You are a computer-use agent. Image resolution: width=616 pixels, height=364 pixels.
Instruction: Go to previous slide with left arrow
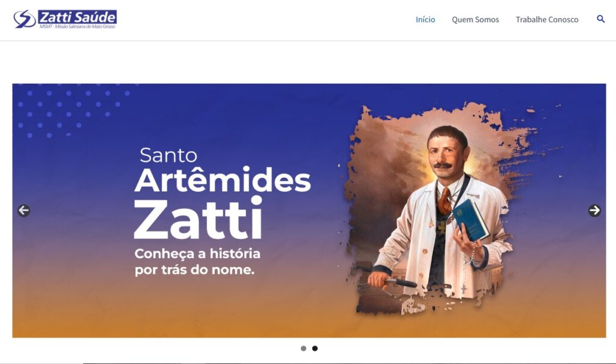pos(23,211)
